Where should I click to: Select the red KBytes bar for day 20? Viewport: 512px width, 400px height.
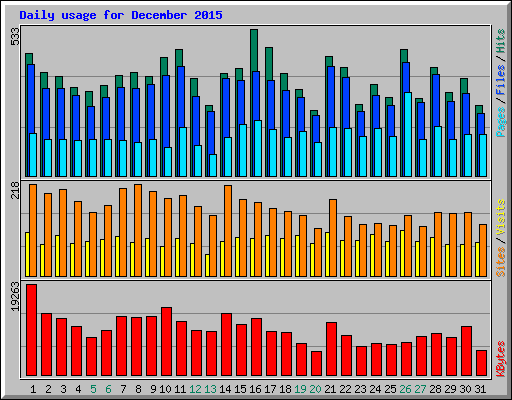[316, 363]
